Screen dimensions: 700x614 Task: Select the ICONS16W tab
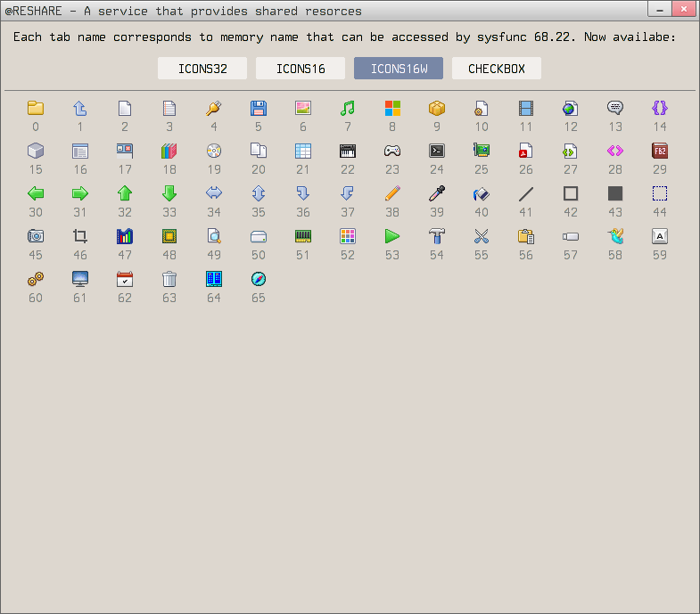pyautogui.click(x=399, y=69)
